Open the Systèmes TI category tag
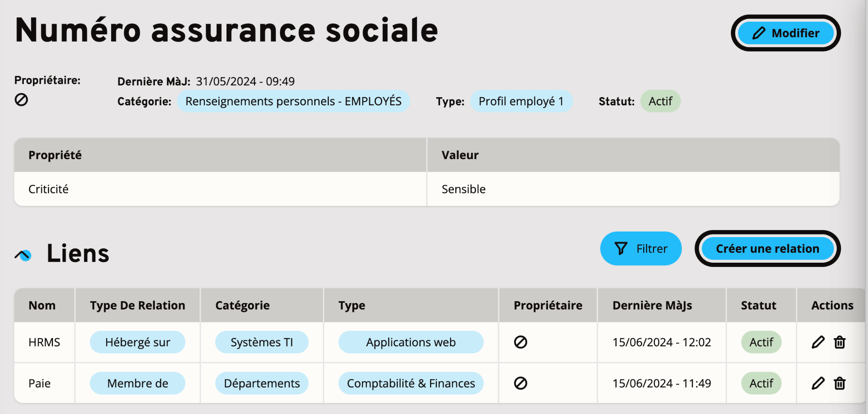 pos(262,342)
